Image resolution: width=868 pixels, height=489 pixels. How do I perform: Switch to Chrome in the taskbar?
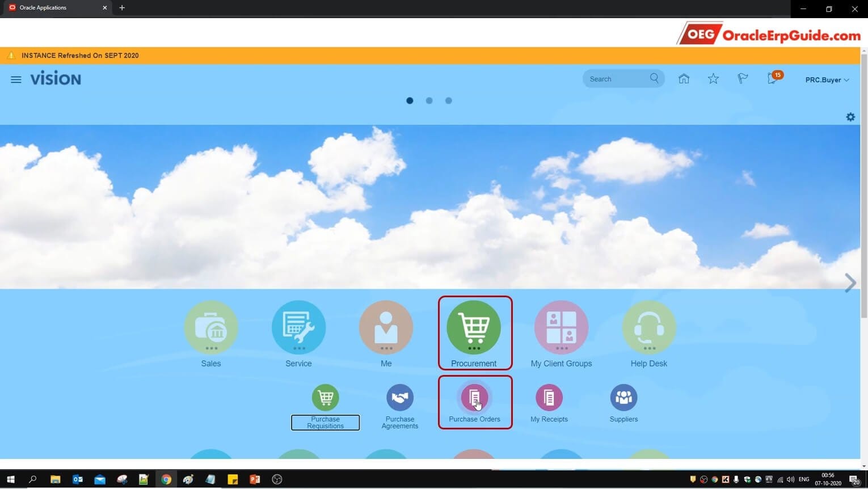[166, 480]
